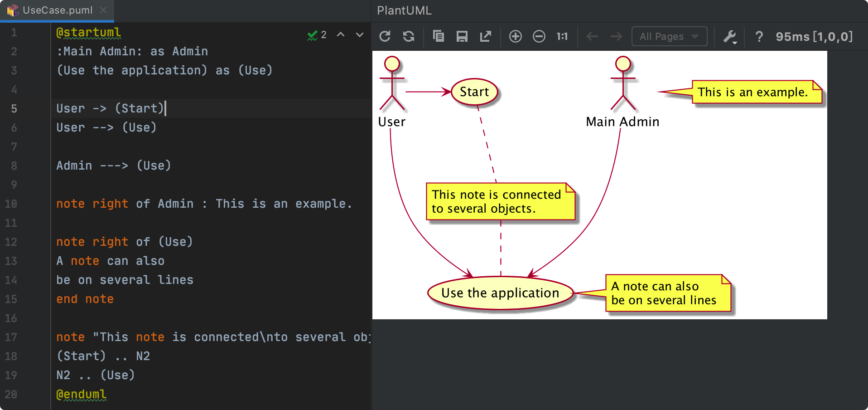
Task: Close the UseCase.puml tab
Action: click(x=103, y=10)
